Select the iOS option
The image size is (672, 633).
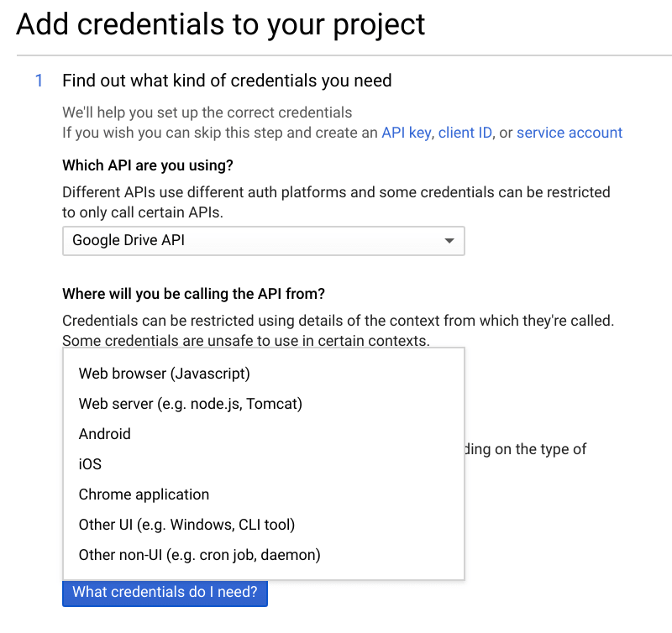264,464
